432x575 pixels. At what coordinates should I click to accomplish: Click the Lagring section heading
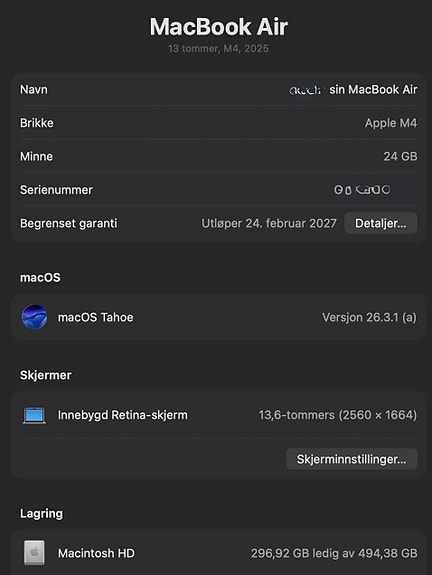41,514
